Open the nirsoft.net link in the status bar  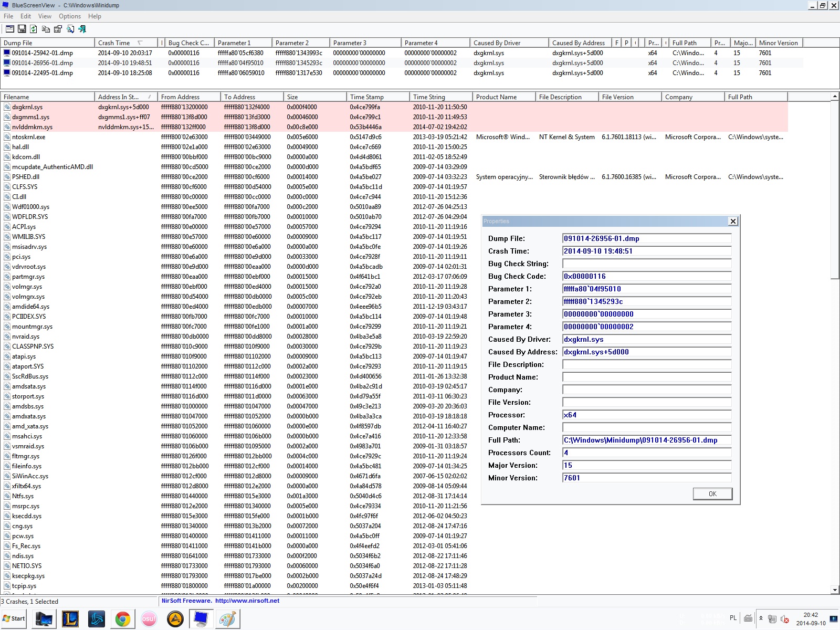247,601
